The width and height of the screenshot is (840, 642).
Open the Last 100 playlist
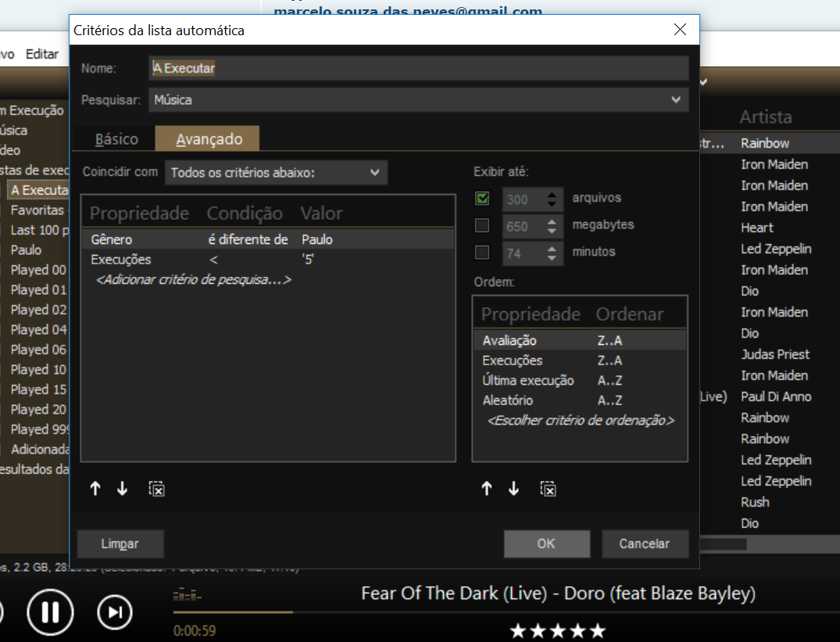click(40, 230)
